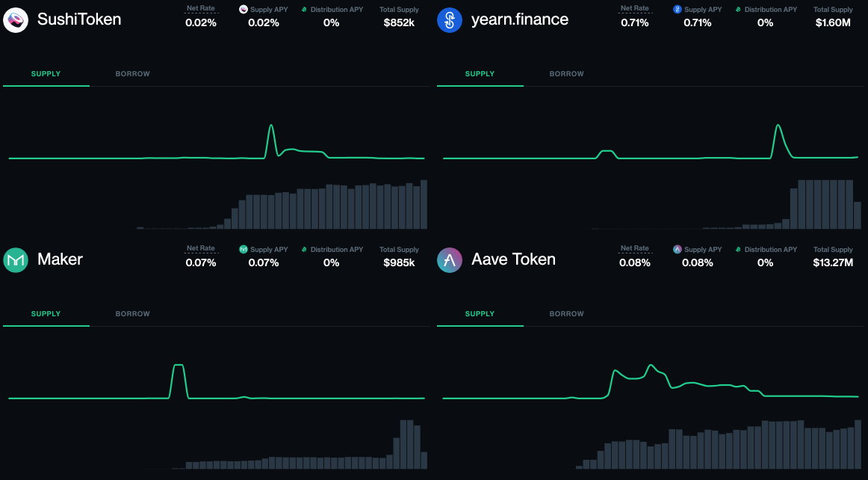Click the flat-topped spike on Maker rate line
Image resolution: width=868 pixels, height=480 pixels.
(179, 366)
